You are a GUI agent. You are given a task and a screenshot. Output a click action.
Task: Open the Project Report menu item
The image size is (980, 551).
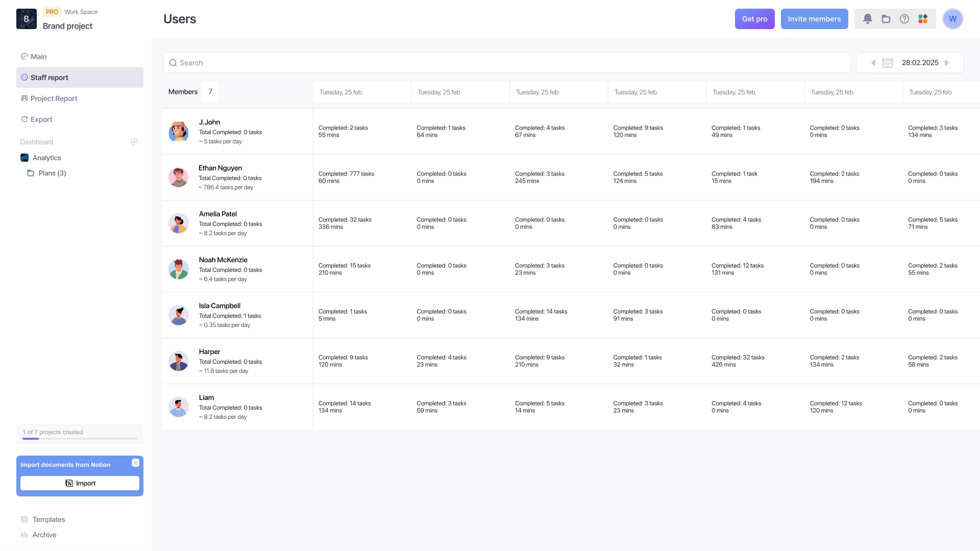click(x=54, y=98)
